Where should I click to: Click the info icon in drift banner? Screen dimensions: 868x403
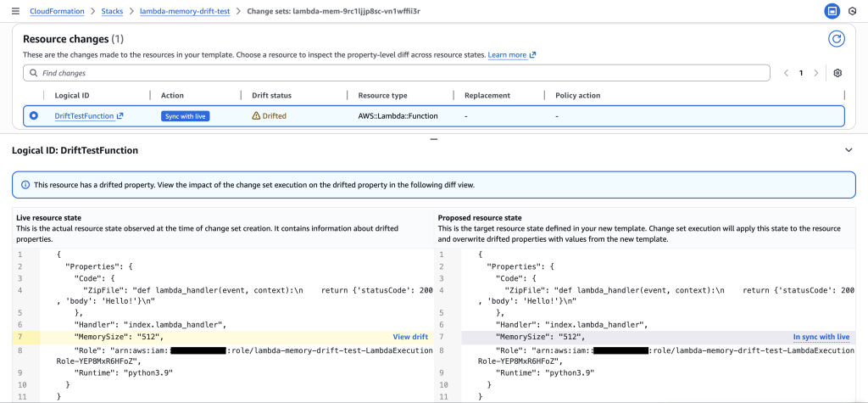click(x=25, y=184)
